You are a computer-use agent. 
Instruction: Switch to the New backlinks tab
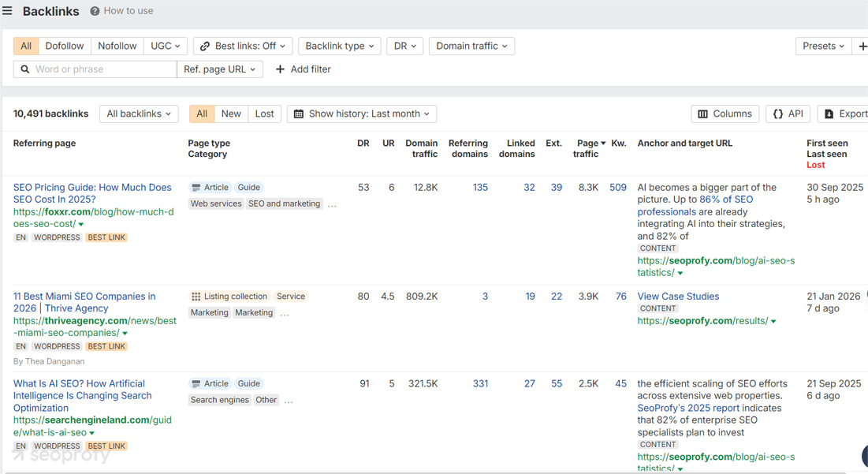pos(231,114)
